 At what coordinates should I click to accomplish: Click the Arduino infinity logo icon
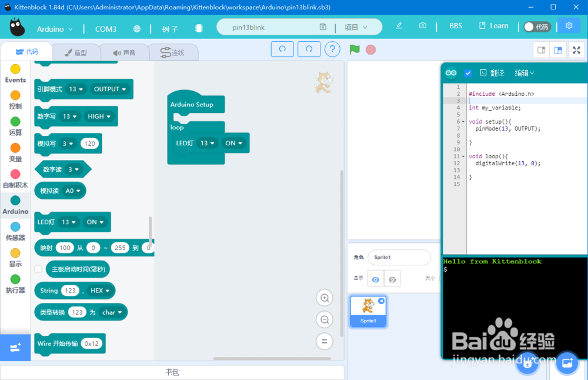tap(451, 73)
